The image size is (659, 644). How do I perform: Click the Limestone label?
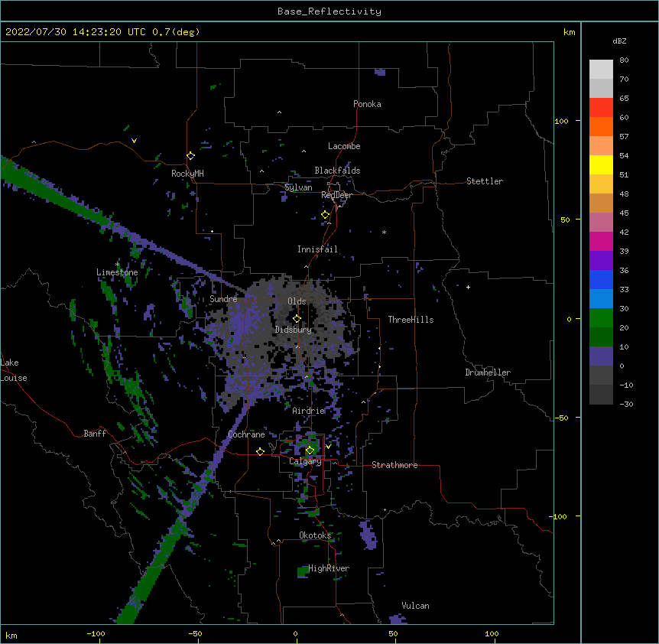(117, 272)
